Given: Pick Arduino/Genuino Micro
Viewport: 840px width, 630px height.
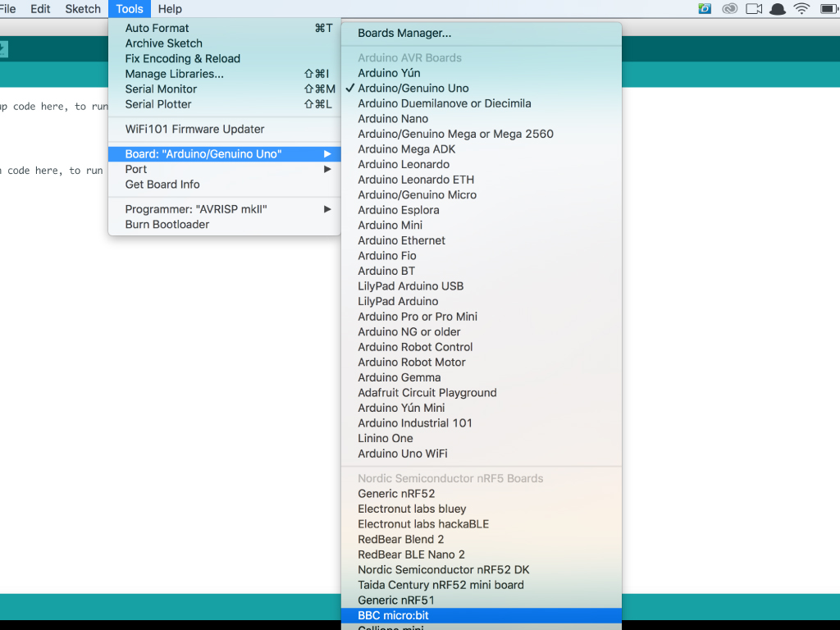Looking at the screenshot, I should tap(481, 195).
